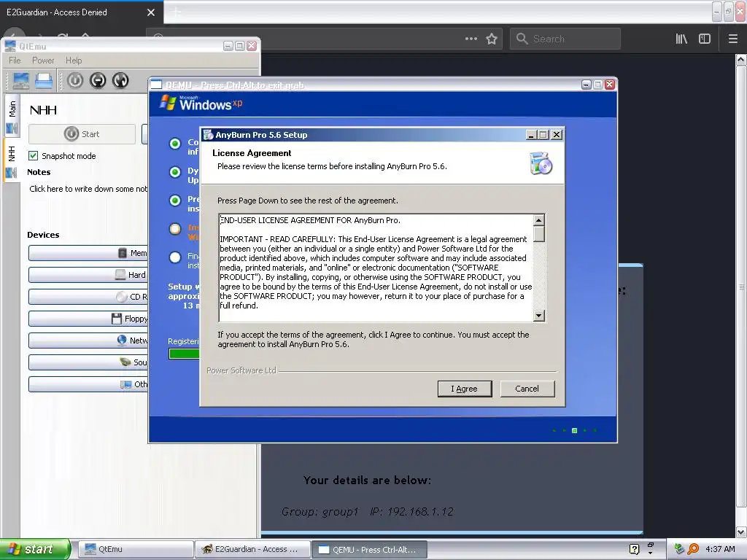The image size is (747, 560).
Task: Click the restart machine icon in QtEmu toolbar
Action: 120,80
